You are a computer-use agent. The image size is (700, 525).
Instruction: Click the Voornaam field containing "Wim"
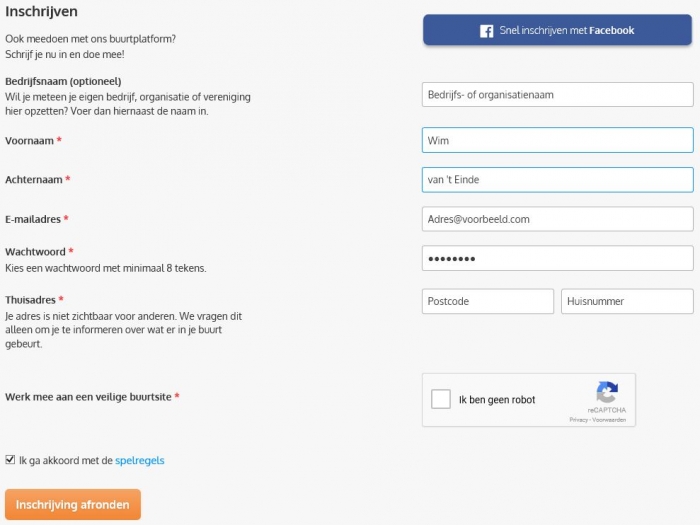point(557,140)
